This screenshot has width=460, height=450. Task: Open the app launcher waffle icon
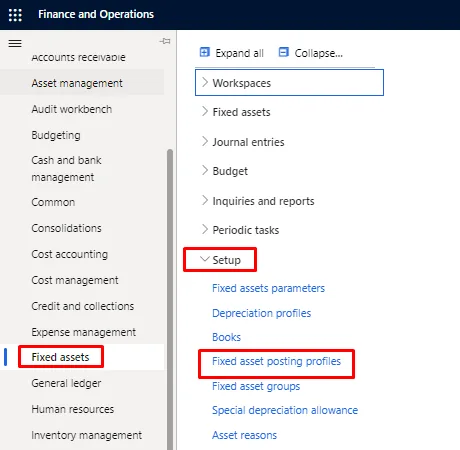point(15,15)
